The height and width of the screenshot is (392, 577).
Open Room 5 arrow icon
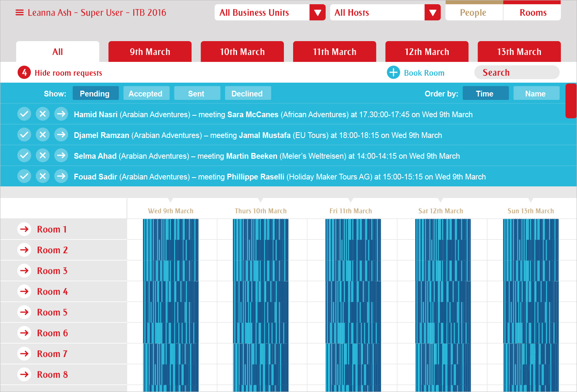click(25, 312)
